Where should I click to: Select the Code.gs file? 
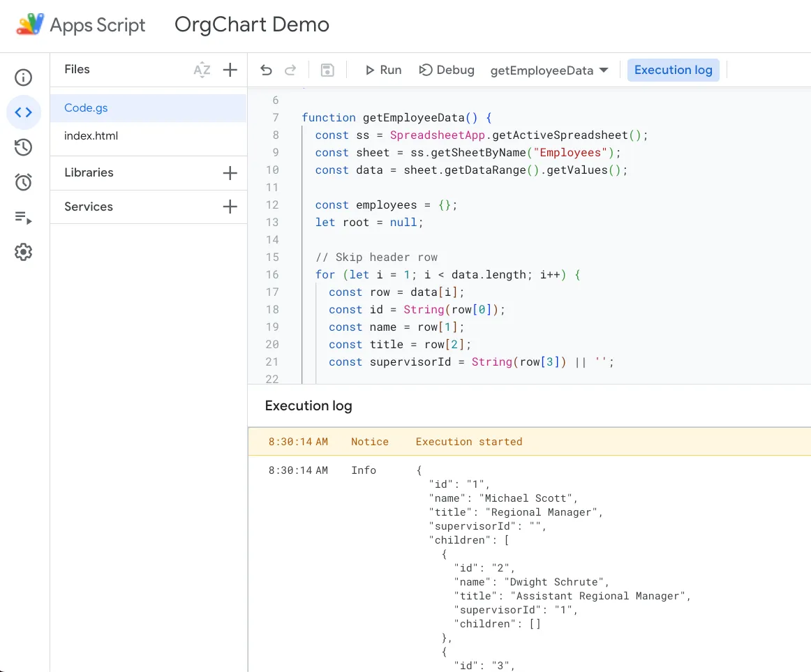[x=86, y=108]
